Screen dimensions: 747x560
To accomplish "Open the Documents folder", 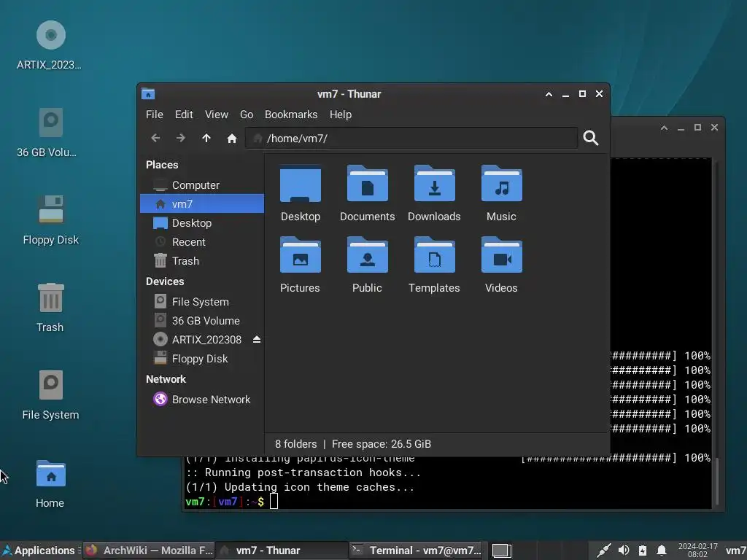I will pos(368,193).
